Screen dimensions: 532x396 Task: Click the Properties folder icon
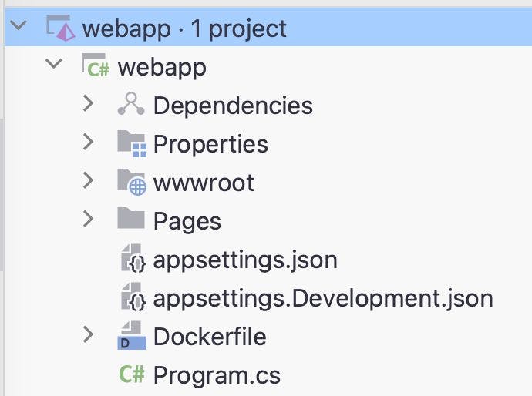click(x=132, y=143)
